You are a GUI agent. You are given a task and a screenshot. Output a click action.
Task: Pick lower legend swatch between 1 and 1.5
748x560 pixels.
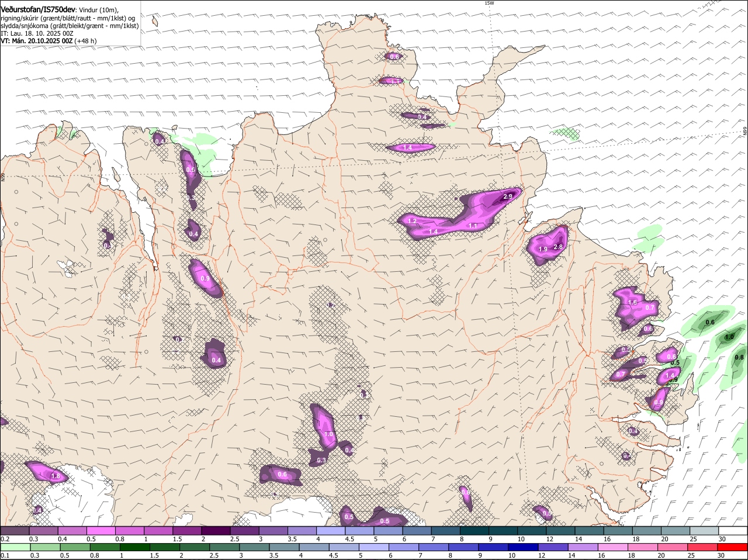tap(134, 548)
